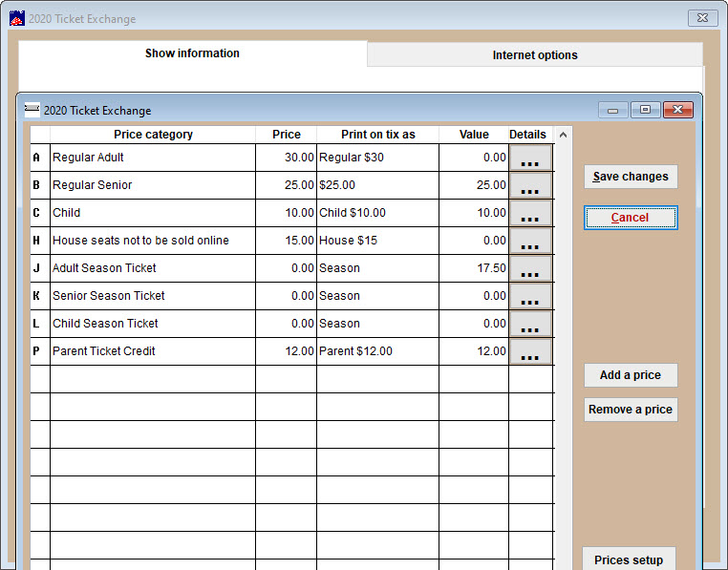Select Adult Season Ticket cell

pyautogui.click(x=153, y=268)
